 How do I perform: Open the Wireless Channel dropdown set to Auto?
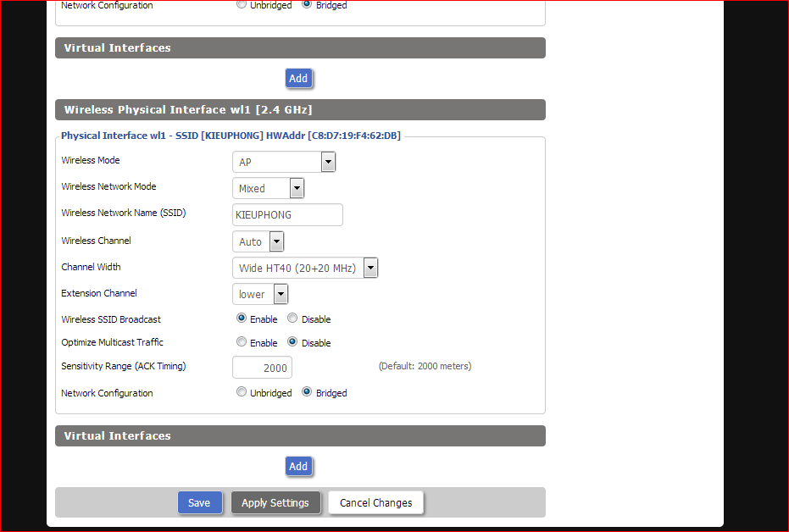tap(258, 241)
